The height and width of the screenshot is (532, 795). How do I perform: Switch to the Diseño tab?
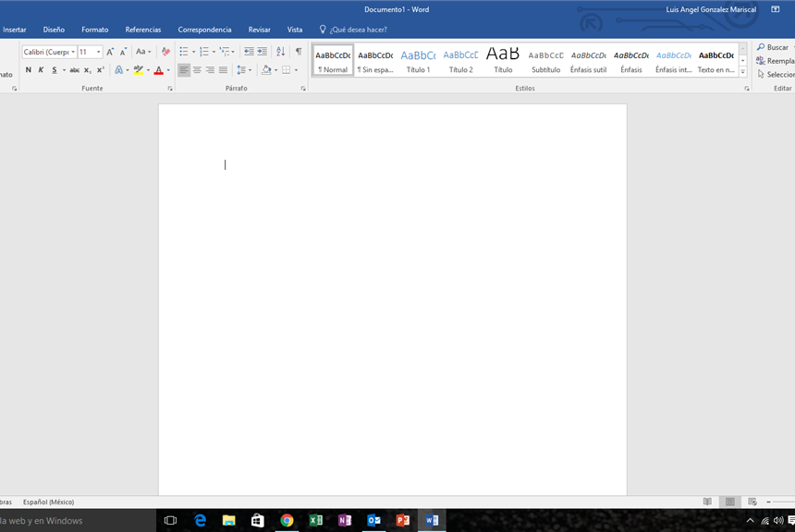point(54,30)
